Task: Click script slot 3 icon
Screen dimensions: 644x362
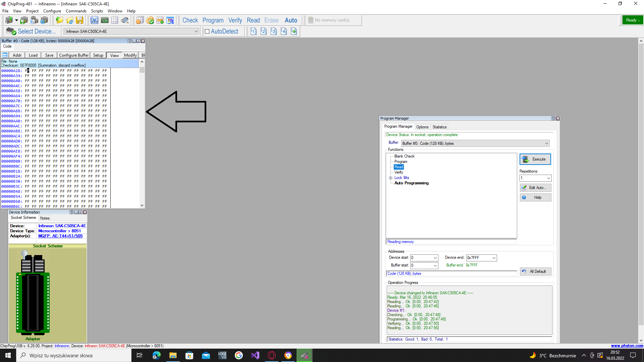Action: pyautogui.click(x=274, y=31)
